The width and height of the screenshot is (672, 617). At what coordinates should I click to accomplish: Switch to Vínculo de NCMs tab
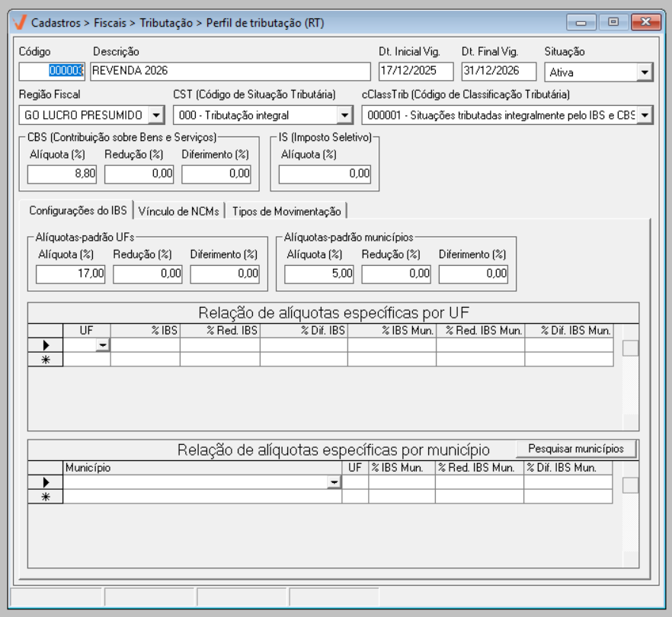180,211
